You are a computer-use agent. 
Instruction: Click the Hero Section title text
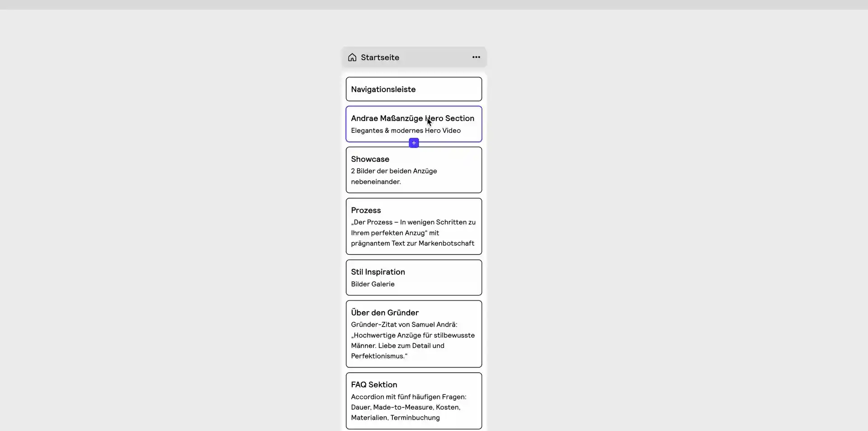[x=412, y=118]
